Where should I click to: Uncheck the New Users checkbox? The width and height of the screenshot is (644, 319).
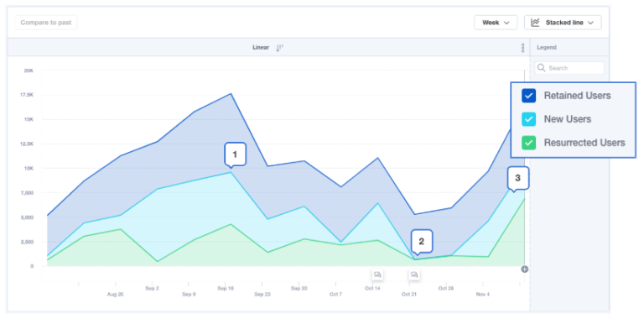tap(529, 119)
